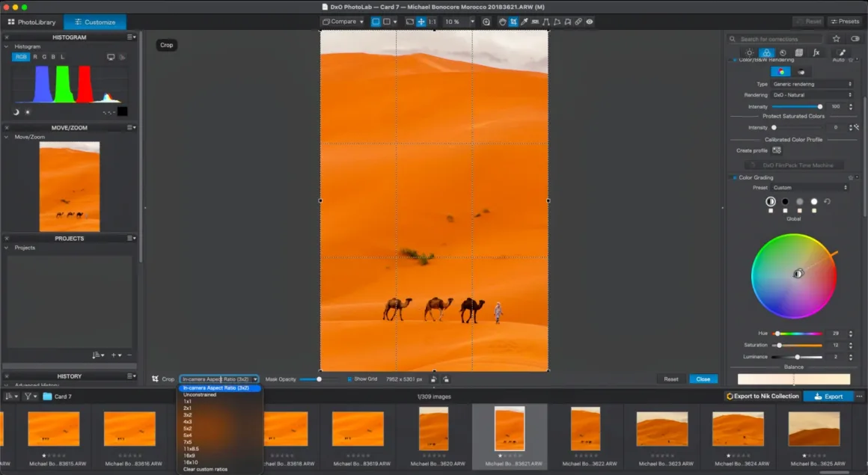868x475 pixels.
Task: Choose 1x1 crop ratio
Action: coord(187,402)
